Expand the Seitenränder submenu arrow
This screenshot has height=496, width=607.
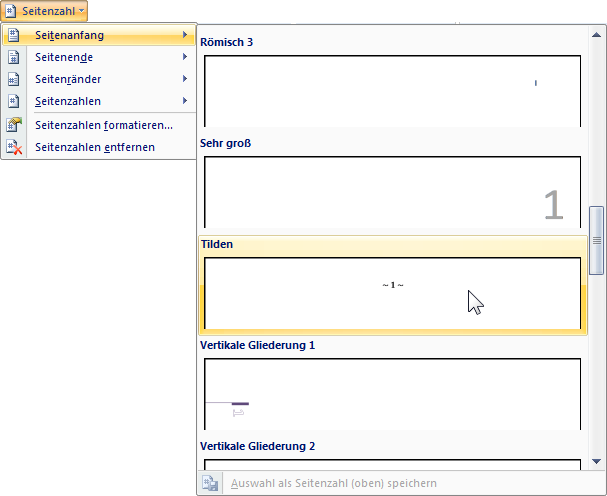[186, 80]
